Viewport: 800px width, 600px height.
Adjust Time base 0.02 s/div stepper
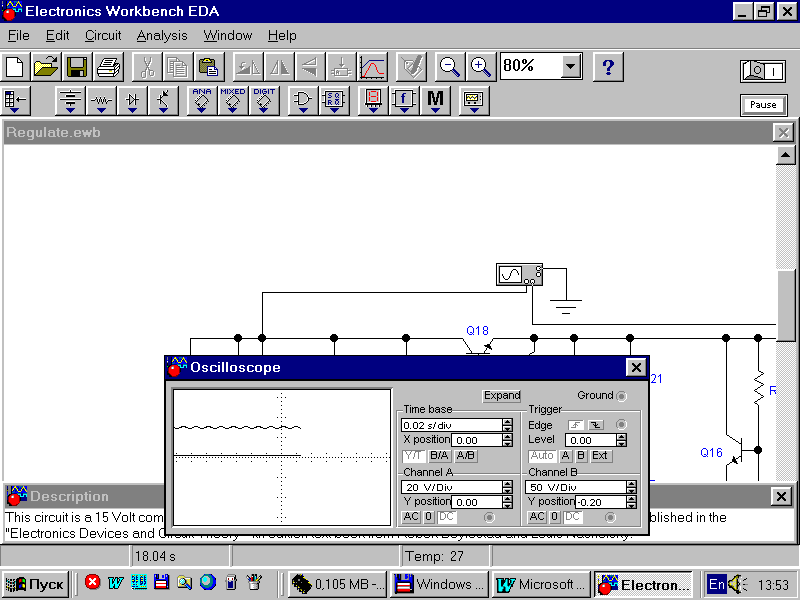click(x=507, y=425)
